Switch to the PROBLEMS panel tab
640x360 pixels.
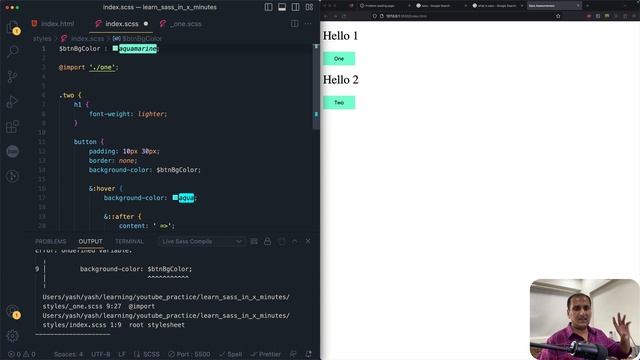click(x=51, y=241)
